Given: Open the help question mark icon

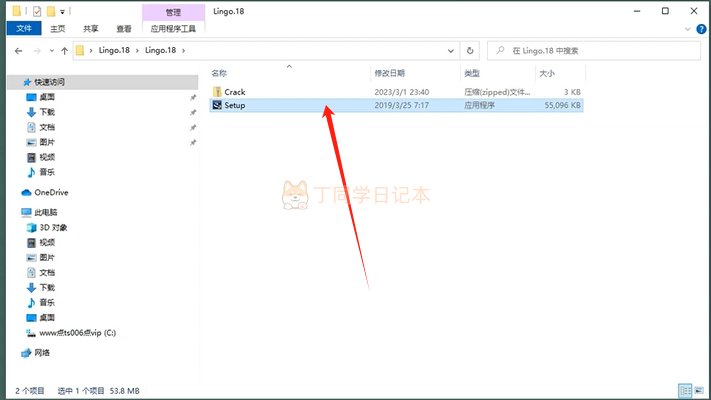Looking at the screenshot, I should [x=701, y=29].
